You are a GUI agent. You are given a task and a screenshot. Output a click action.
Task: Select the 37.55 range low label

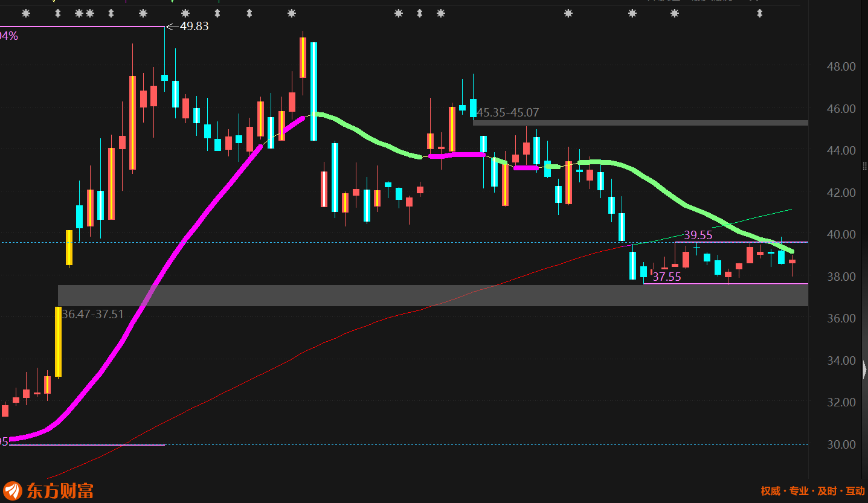[666, 277]
